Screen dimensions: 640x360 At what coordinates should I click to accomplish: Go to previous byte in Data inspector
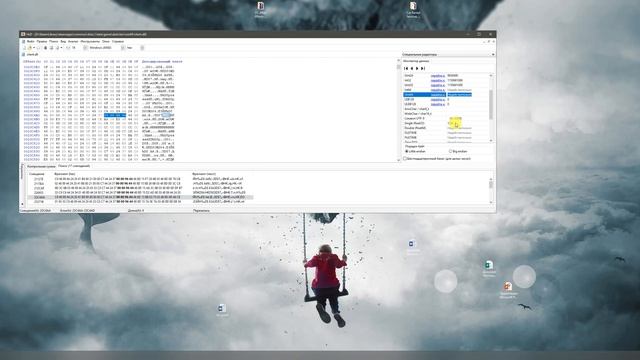coord(411,68)
